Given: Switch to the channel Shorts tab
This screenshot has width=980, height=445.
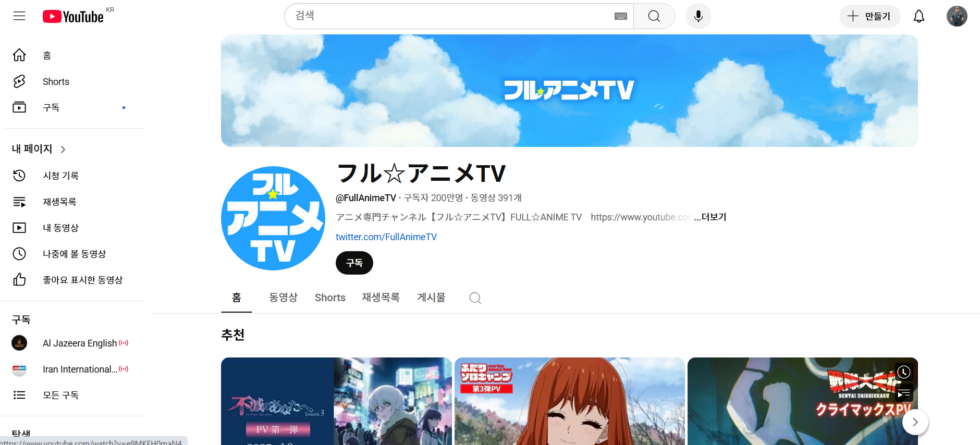Looking at the screenshot, I should 330,298.
